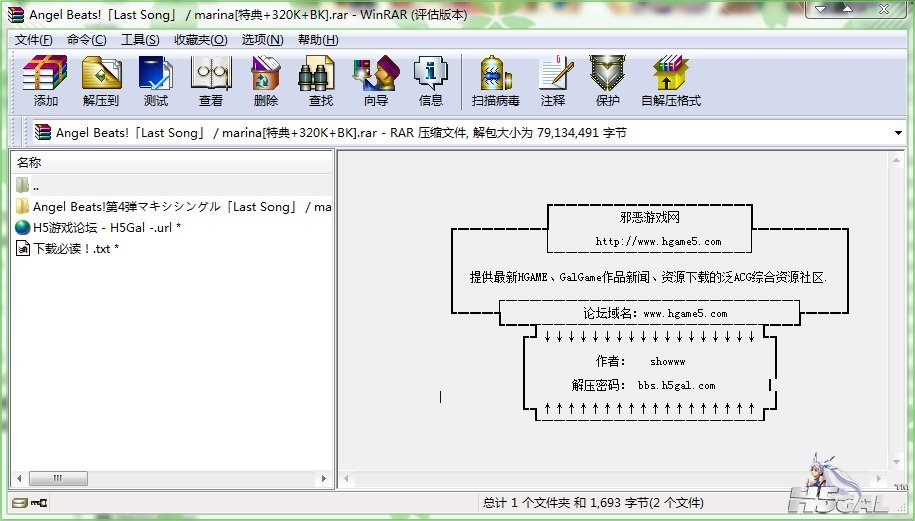Run the 测试 (Test) archive tool

[155, 81]
